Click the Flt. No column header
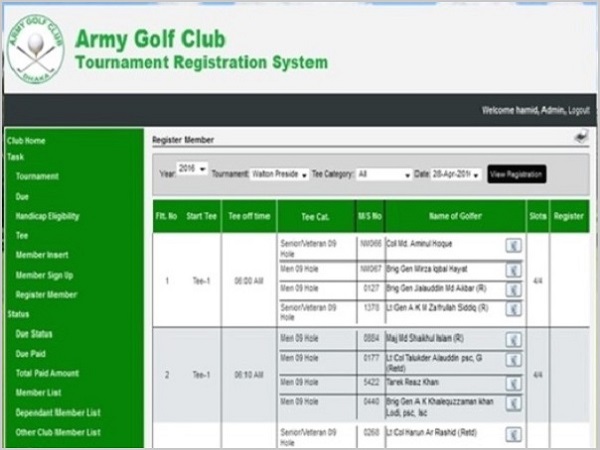600x450 pixels. pyautogui.click(x=166, y=216)
